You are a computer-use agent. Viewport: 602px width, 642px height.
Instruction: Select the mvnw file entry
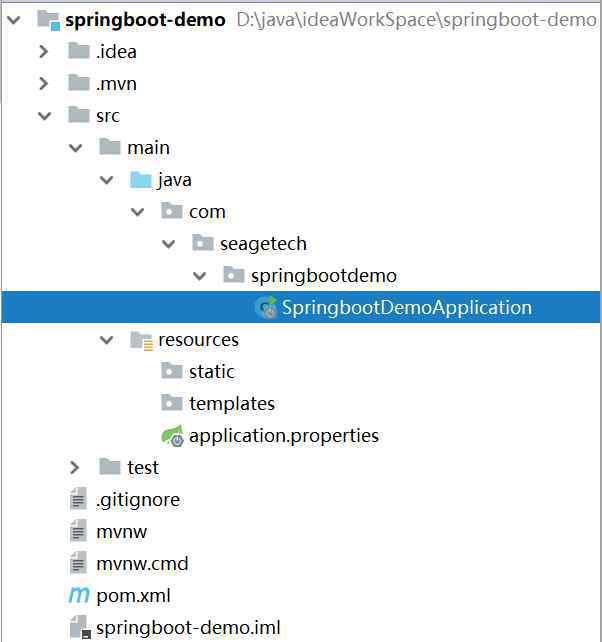[x=121, y=531]
